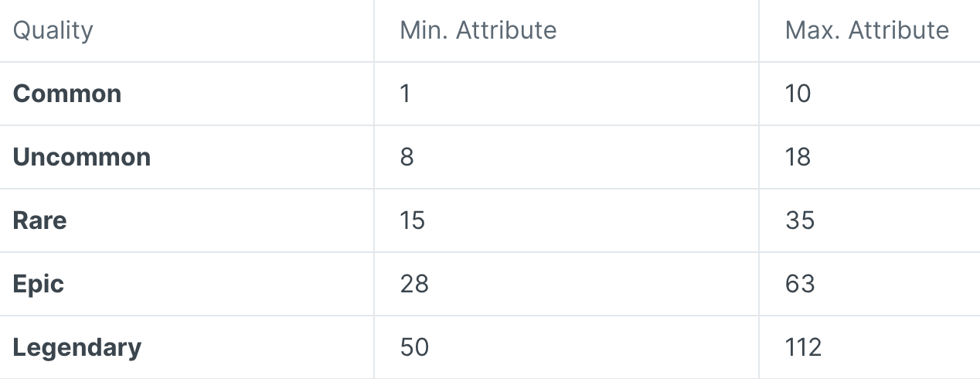Viewport: 980px width, 379px height.
Task: Click the Quality column header
Action: coord(53,31)
